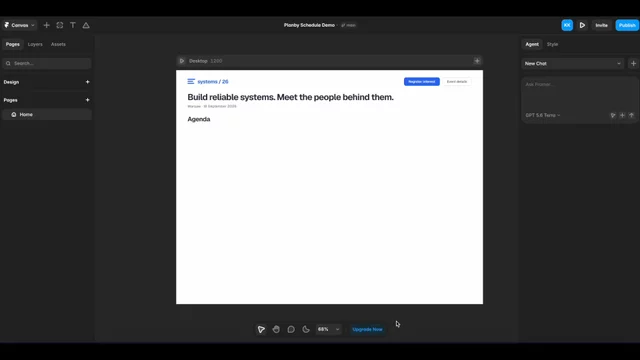This screenshot has width=640, height=360.
Task: Click the Register interest button on canvas
Action: [x=422, y=82]
